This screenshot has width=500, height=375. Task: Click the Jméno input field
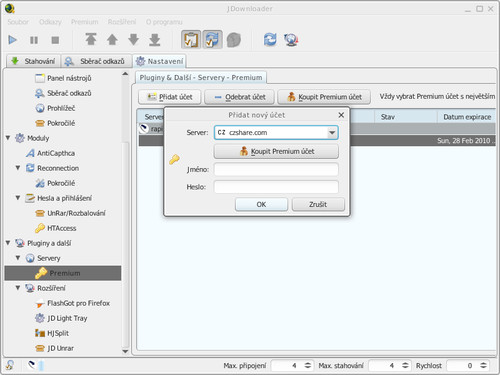tap(276, 169)
